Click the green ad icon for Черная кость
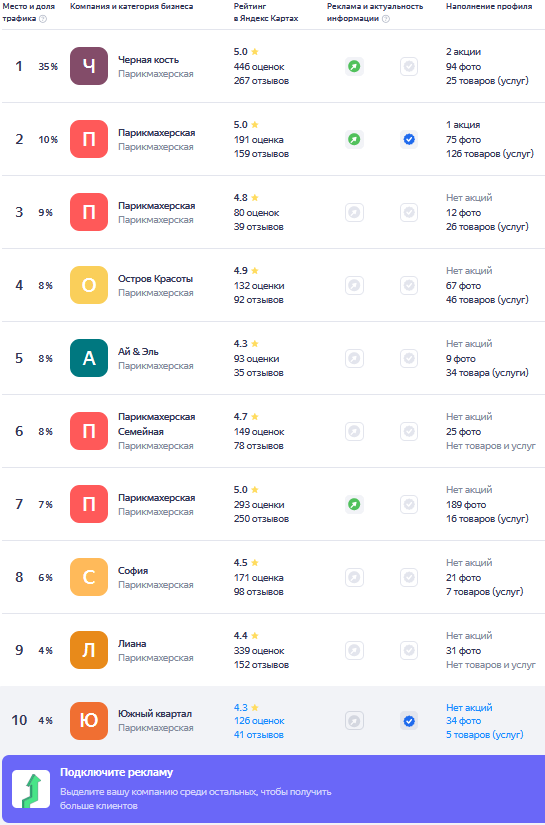The width and height of the screenshot is (545, 825). click(355, 67)
